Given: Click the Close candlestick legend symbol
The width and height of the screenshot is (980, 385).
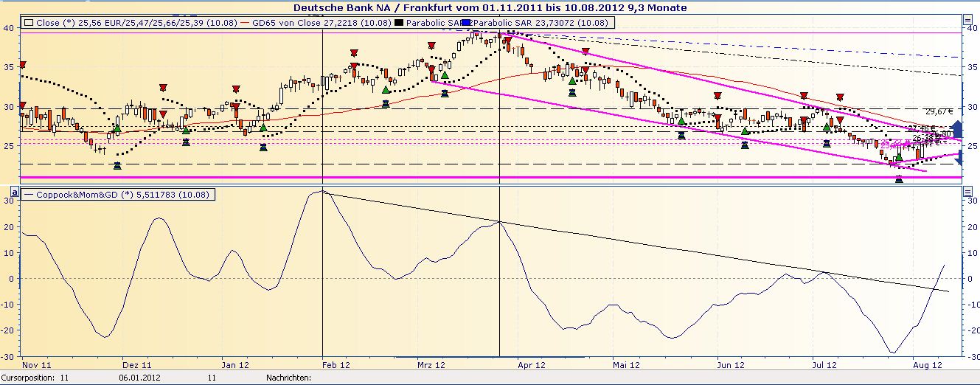Looking at the screenshot, I should (x=29, y=23).
